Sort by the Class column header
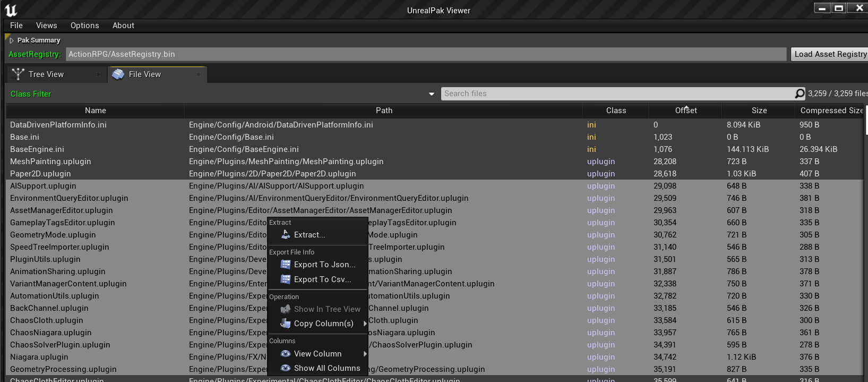This screenshot has height=382, width=868. (x=616, y=111)
